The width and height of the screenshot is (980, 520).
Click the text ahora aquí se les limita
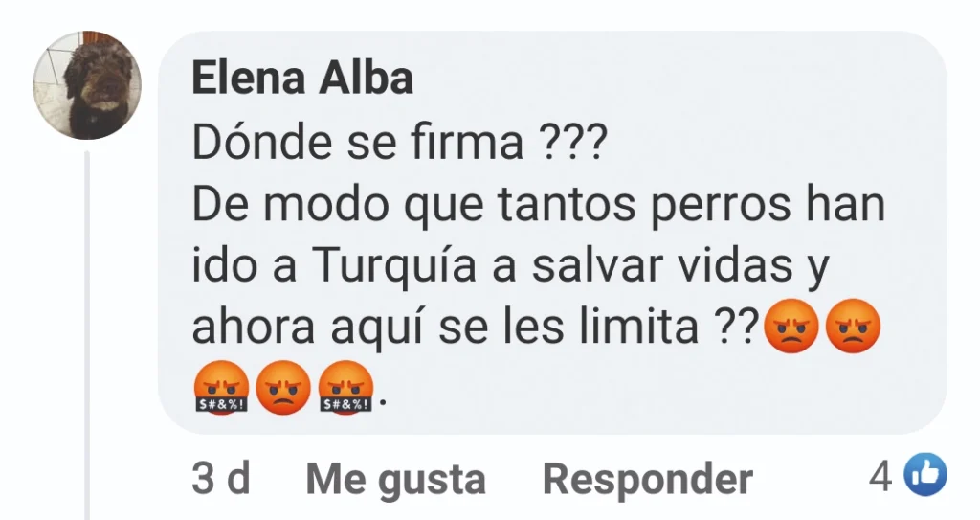pos(445,327)
